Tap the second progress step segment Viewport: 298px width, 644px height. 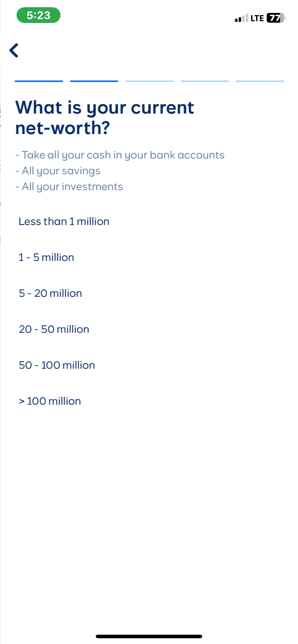[94, 81]
